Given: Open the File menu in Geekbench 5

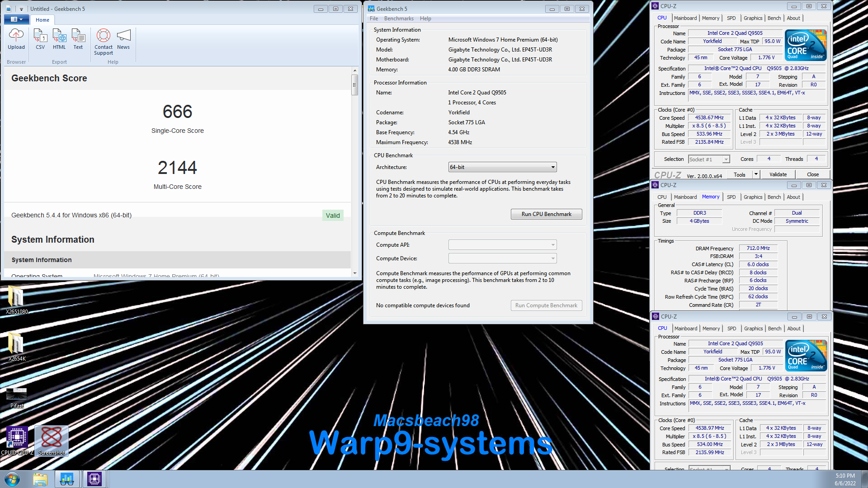Looking at the screenshot, I should (x=374, y=19).
